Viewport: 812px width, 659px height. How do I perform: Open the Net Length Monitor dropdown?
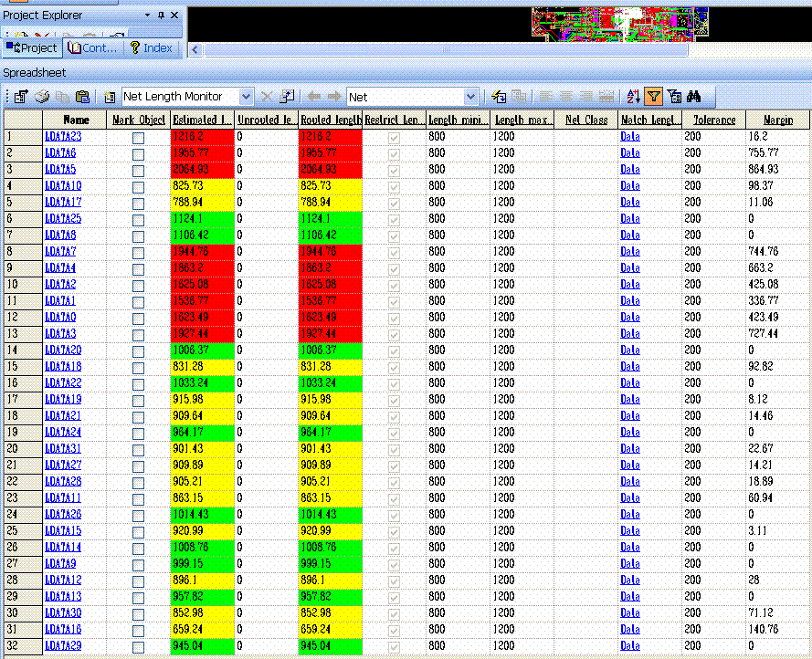tap(246, 97)
